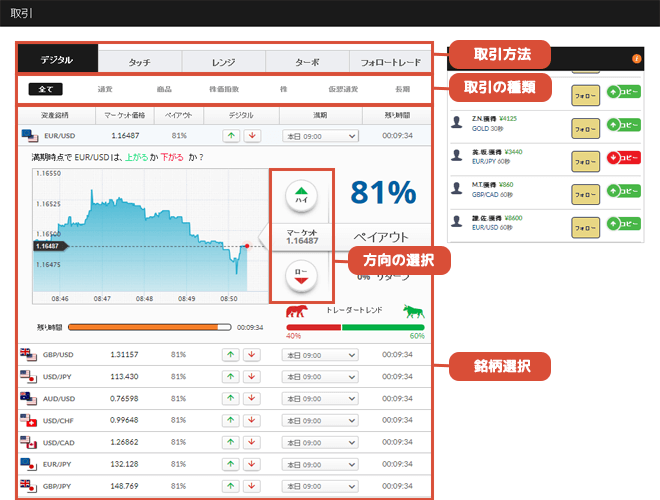Click the up arrow in EUR/JPY row
660x500 pixels.
[231, 464]
